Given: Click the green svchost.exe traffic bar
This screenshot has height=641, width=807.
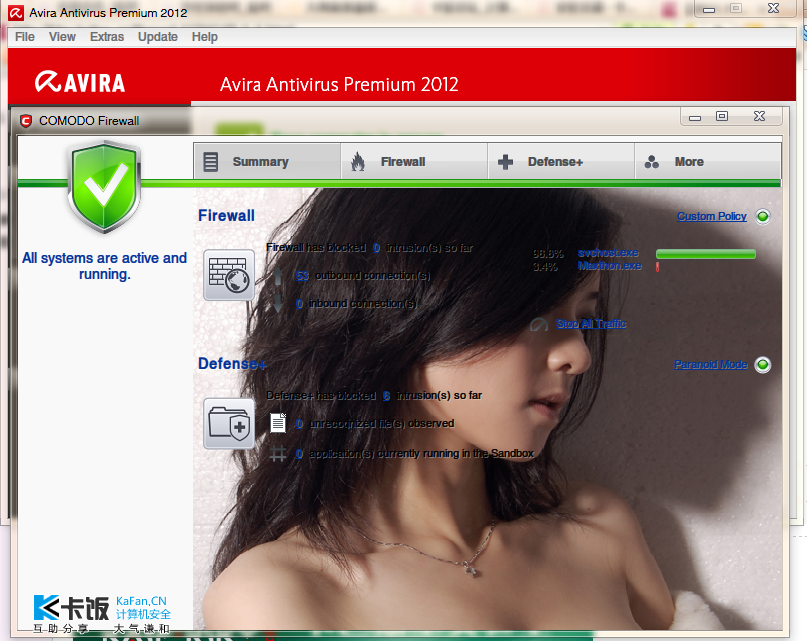Looking at the screenshot, I should coord(705,254).
